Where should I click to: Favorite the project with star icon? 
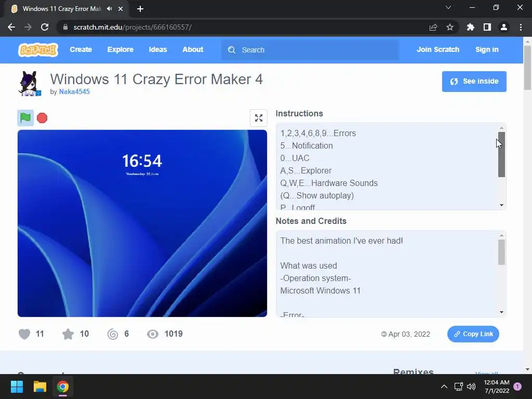tap(68, 334)
